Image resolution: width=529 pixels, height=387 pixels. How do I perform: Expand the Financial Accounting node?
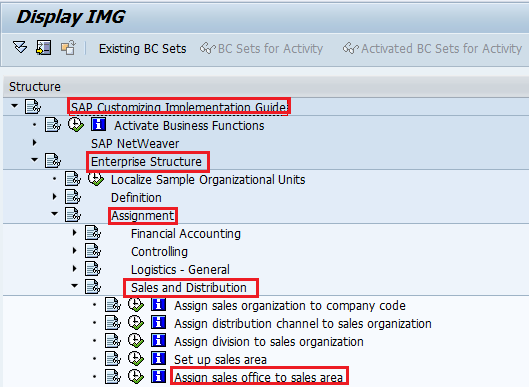pos(75,232)
